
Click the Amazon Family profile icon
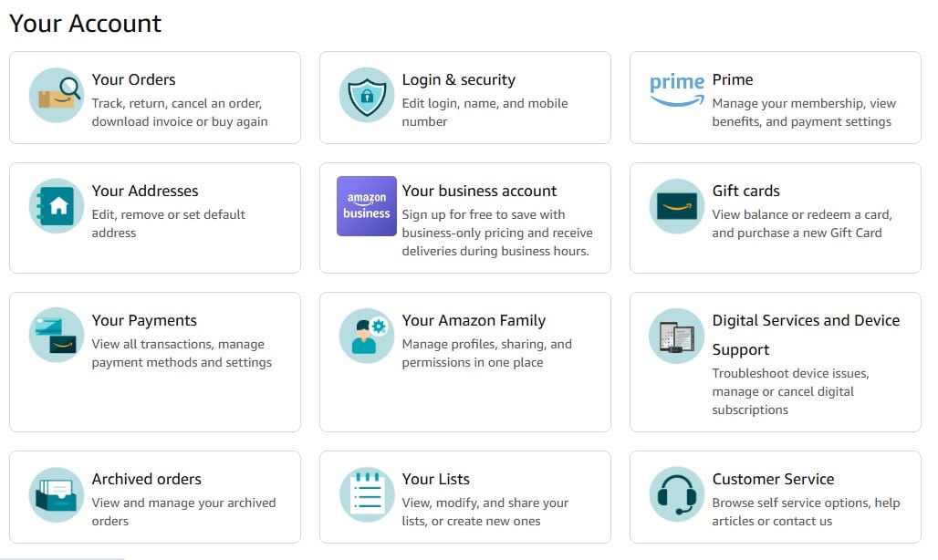pyautogui.click(x=367, y=336)
